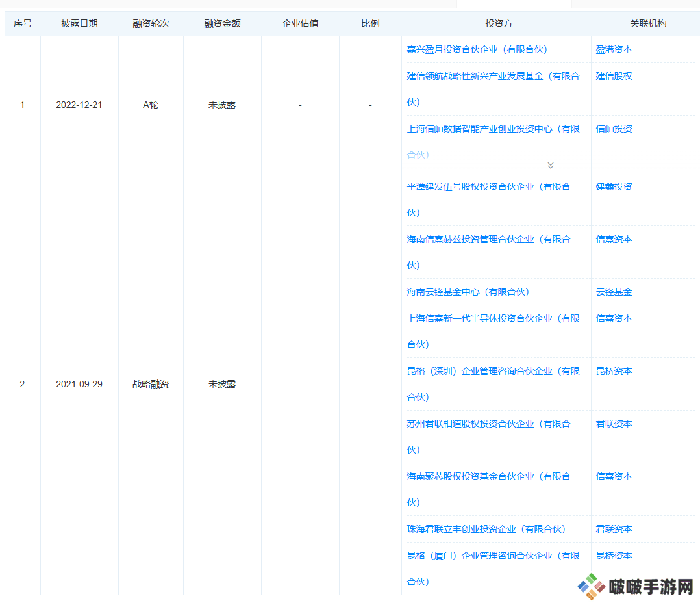Select the 融资轮次 column header
The image size is (700, 603).
click(x=151, y=23)
